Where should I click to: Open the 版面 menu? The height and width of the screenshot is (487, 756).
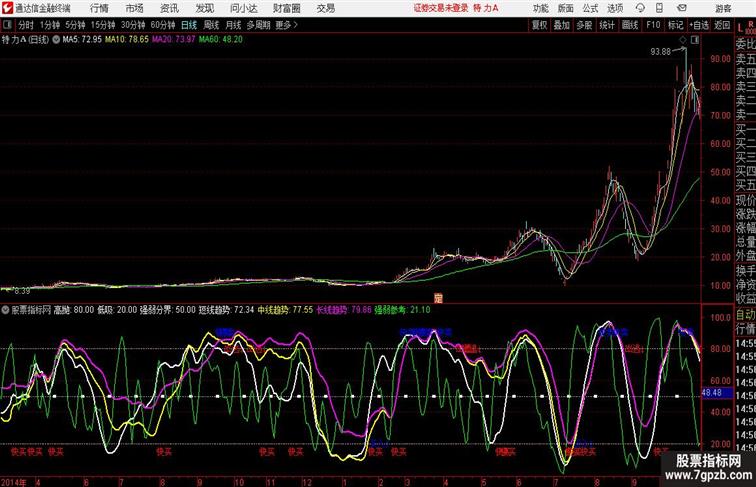[x=566, y=8]
